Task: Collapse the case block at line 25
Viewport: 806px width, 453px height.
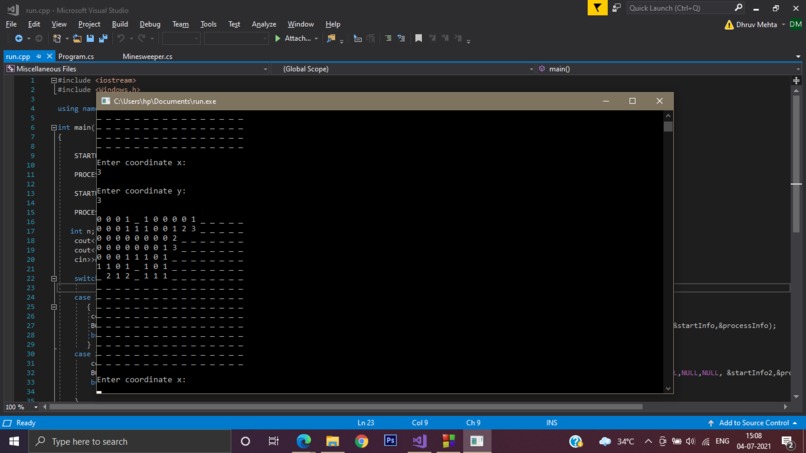Action: 53,307
